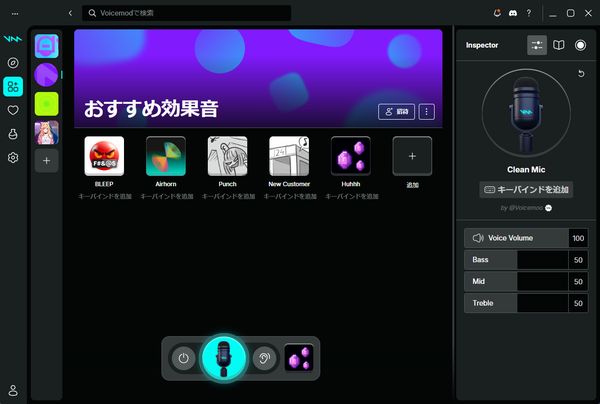Image resolution: width=600 pixels, height=404 pixels.
Task: Open the notifications bell icon
Action: (497, 13)
